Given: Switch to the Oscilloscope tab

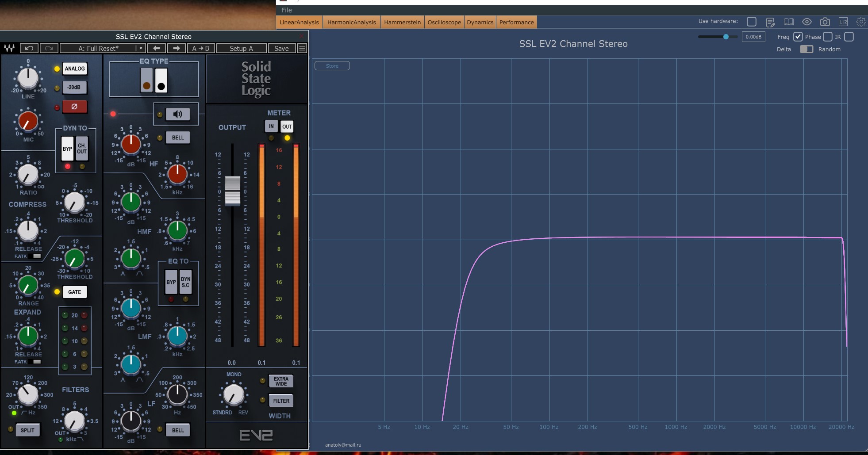Looking at the screenshot, I should [444, 22].
